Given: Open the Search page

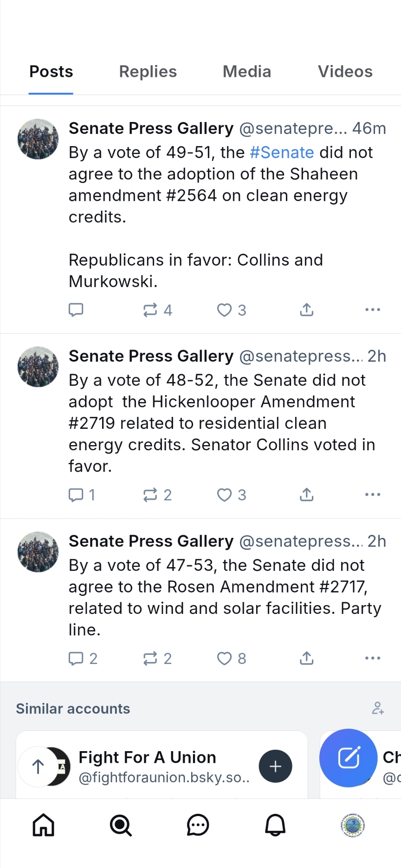Looking at the screenshot, I should point(121,825).
